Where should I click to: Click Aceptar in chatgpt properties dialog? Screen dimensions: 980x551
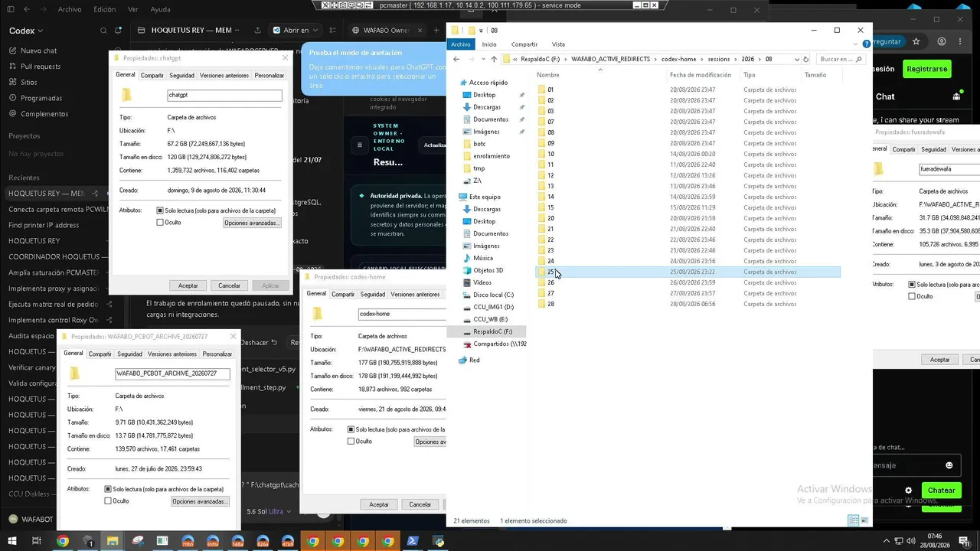(188, 285)
